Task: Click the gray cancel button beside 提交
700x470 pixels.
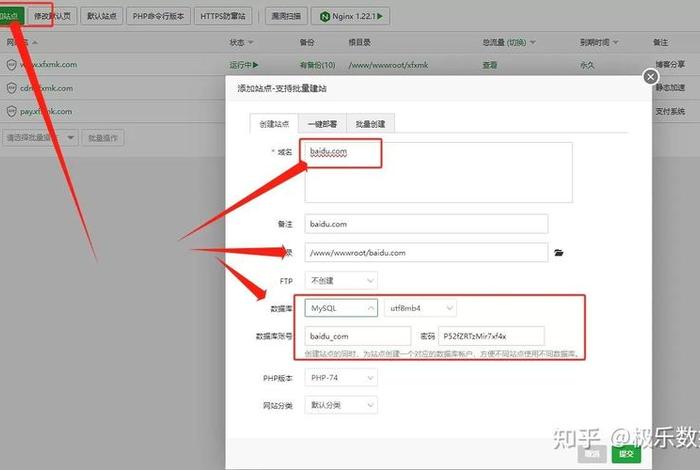Action: tap(592, 454)
